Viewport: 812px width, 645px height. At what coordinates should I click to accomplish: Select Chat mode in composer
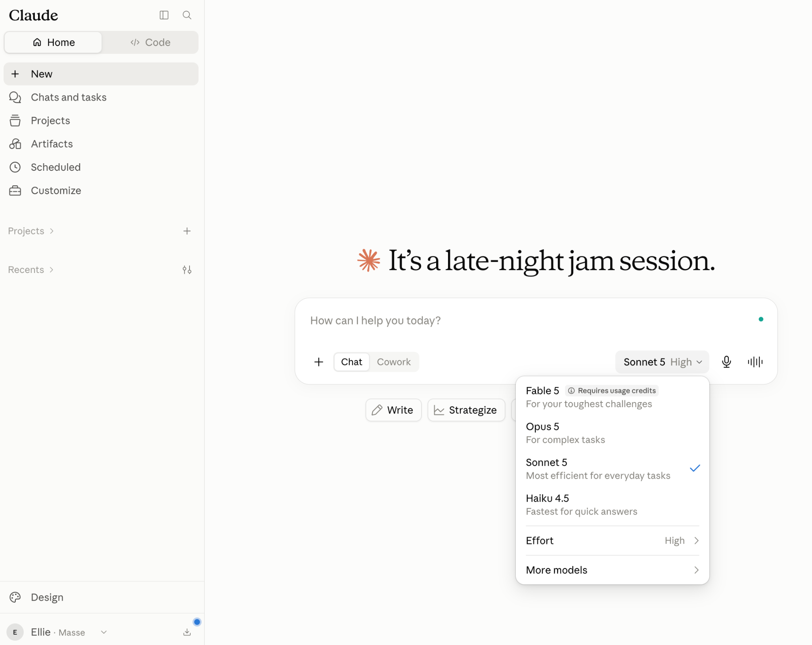pos(352,362)
